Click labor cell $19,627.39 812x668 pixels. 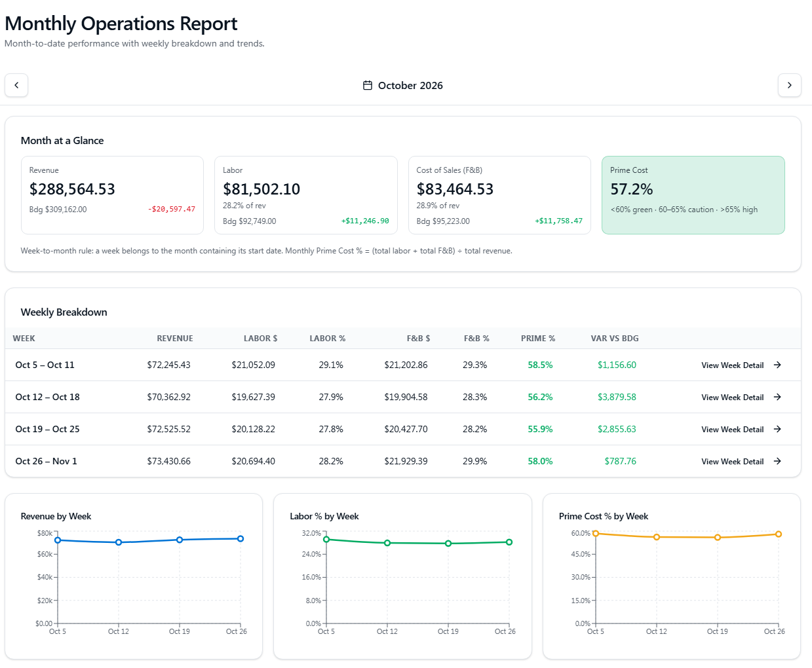pos(254,397)
